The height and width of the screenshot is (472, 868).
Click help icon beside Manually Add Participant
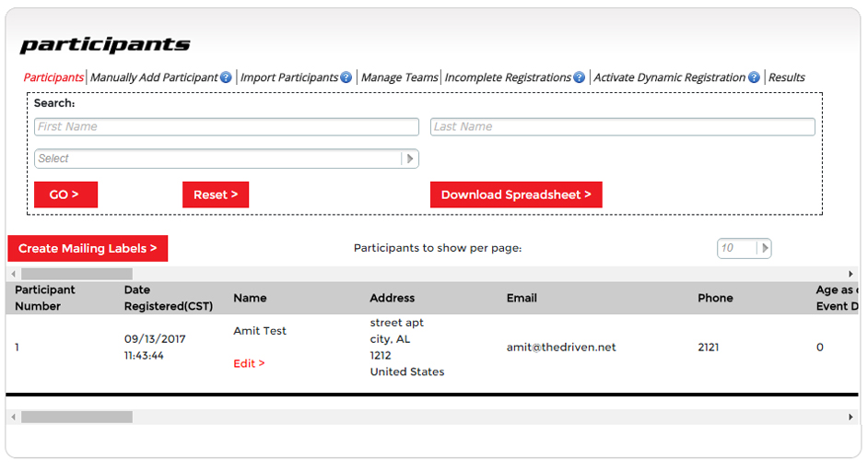(x=226, y=78)
